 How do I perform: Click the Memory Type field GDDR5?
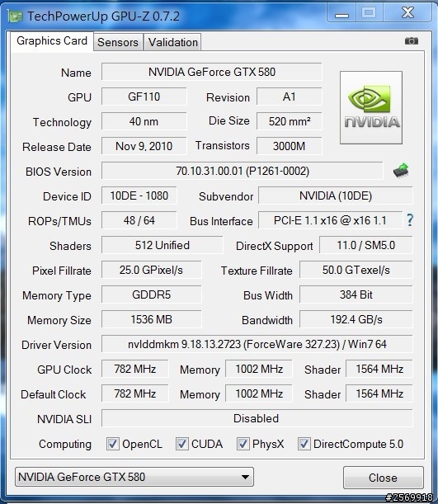click(x=151, y=294)
